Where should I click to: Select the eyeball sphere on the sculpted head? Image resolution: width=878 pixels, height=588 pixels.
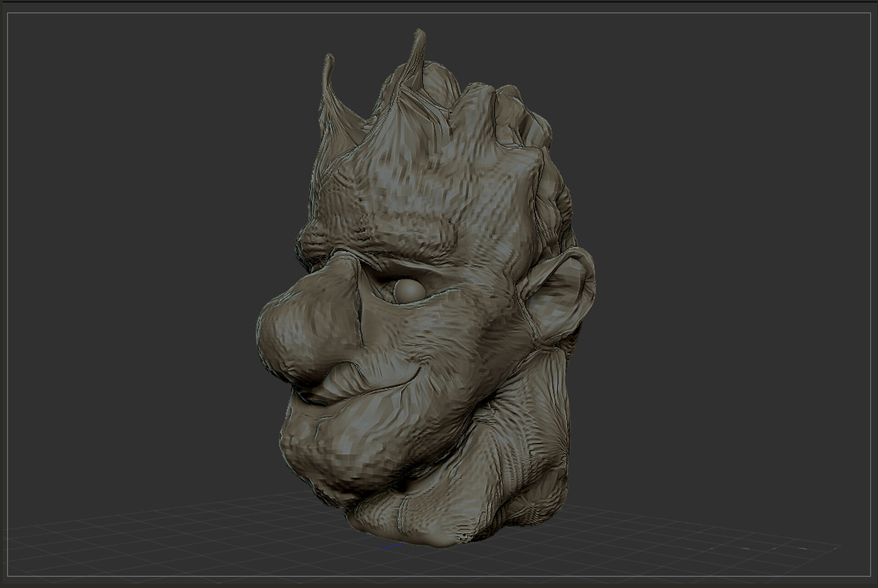(410, 291)
